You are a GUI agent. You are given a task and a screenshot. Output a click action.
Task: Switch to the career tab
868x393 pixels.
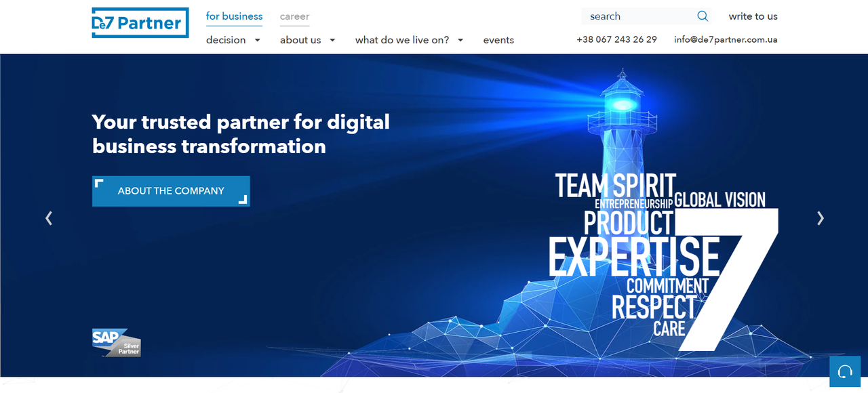click(x=294, y=16)
